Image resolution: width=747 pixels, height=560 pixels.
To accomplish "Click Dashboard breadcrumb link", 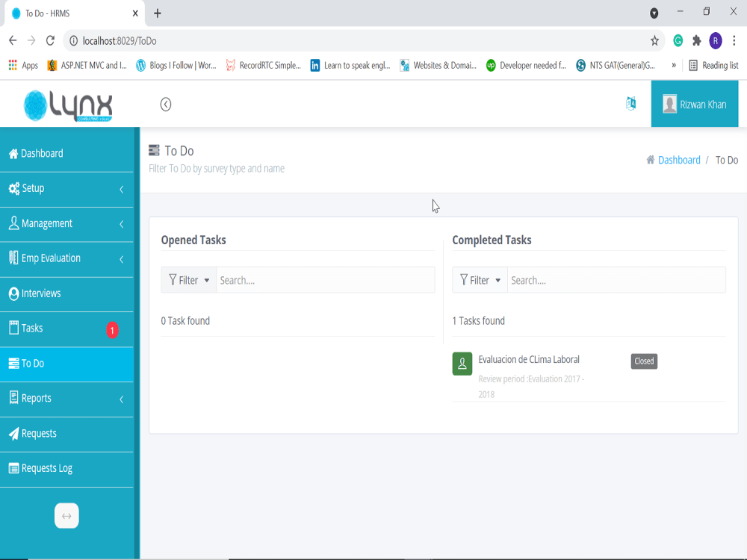I will [679, 160].
